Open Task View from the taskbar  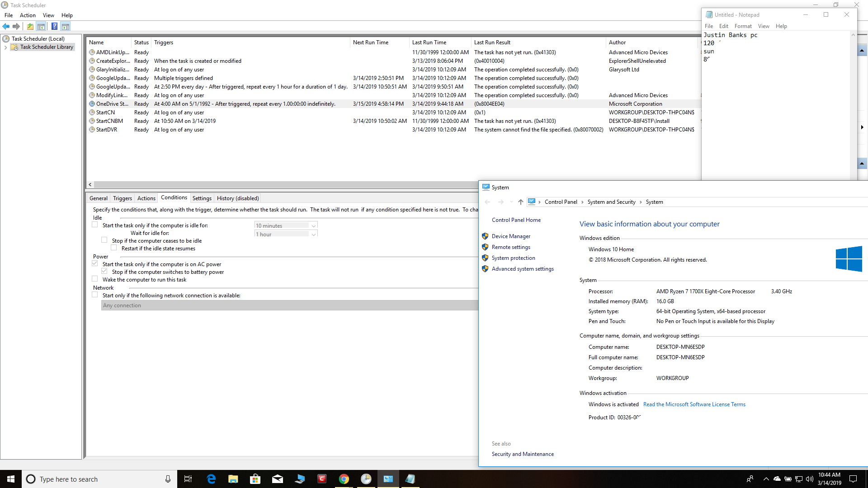click(x=188, y=479)
